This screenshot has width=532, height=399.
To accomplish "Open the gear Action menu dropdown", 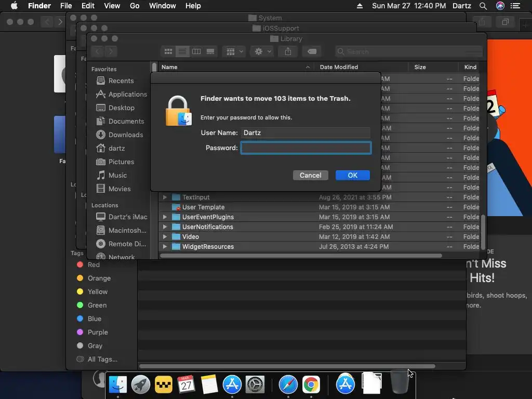I will (x=262, y=51).
